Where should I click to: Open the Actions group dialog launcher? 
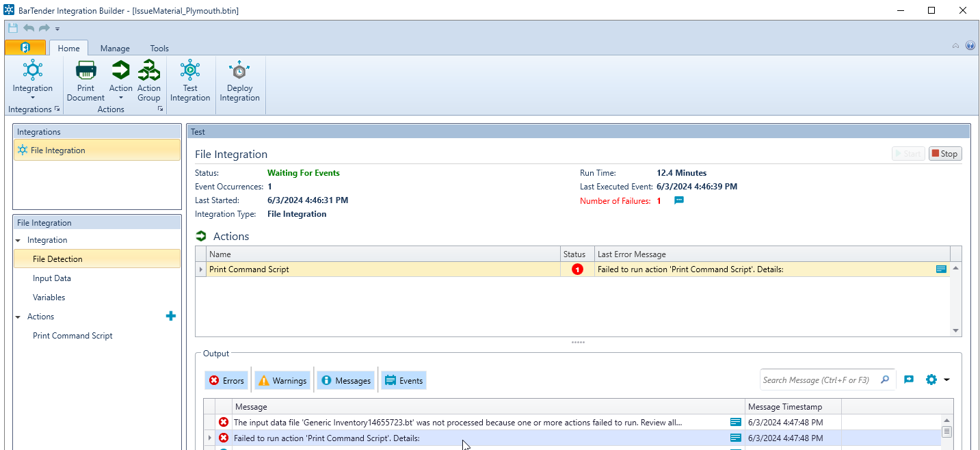coord(160,109)
